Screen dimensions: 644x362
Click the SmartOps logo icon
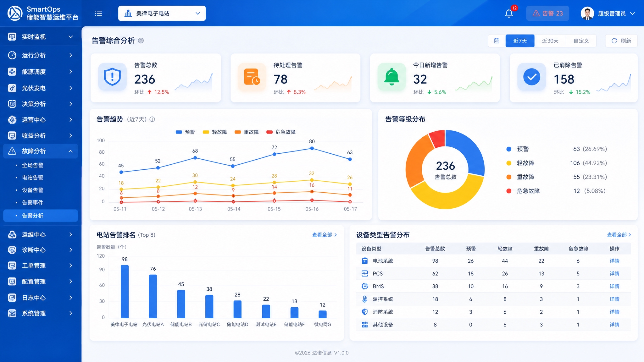point(15,13)
